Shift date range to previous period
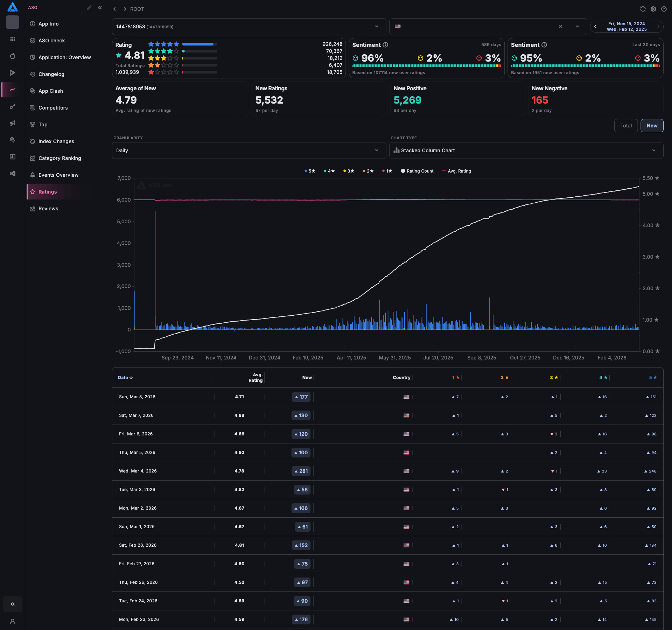Screen dimensions: 672x630 coord(595,27)
